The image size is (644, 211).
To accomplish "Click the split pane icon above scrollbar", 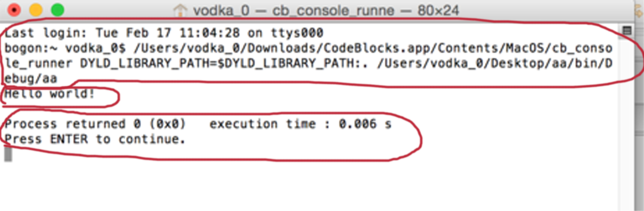I will pos(627,31).
